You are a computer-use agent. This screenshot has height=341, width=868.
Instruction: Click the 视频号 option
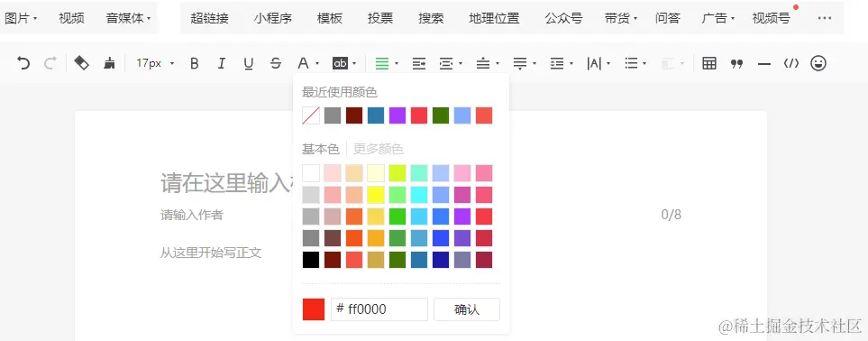click(x=772, y=18)
